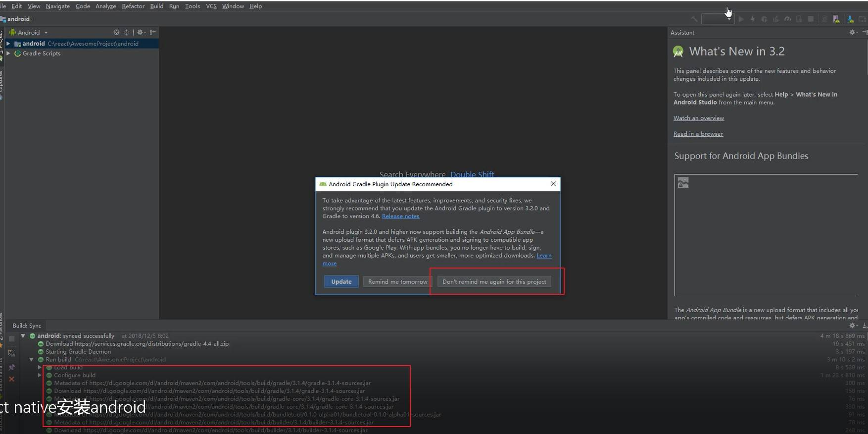Collapse the android: synced successfully node

click(x=23, y=336)
